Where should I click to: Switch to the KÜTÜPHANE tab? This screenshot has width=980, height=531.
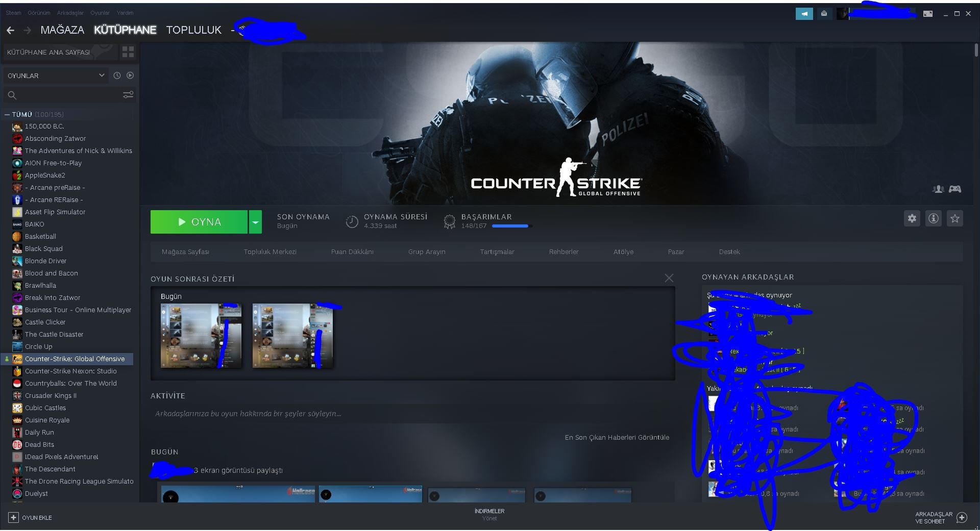point(125,30)
